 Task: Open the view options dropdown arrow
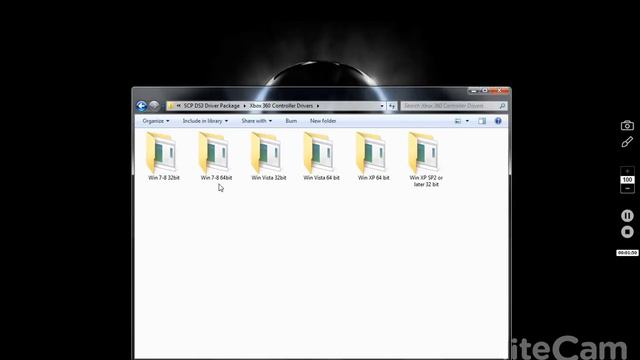coord(467,121)
